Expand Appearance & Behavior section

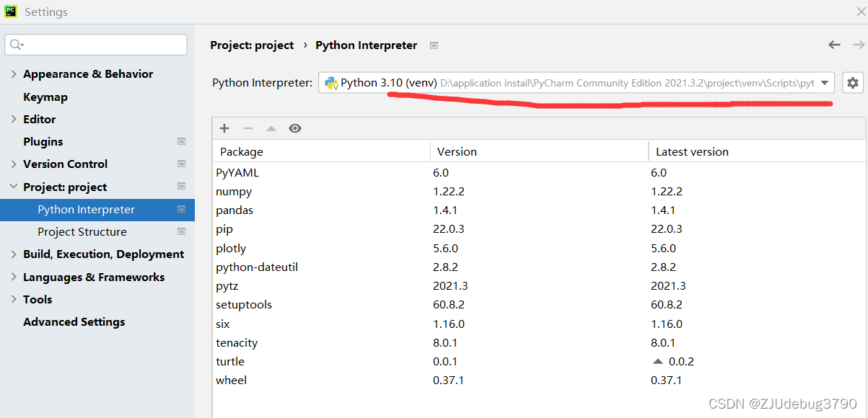[x=14, y=74]
